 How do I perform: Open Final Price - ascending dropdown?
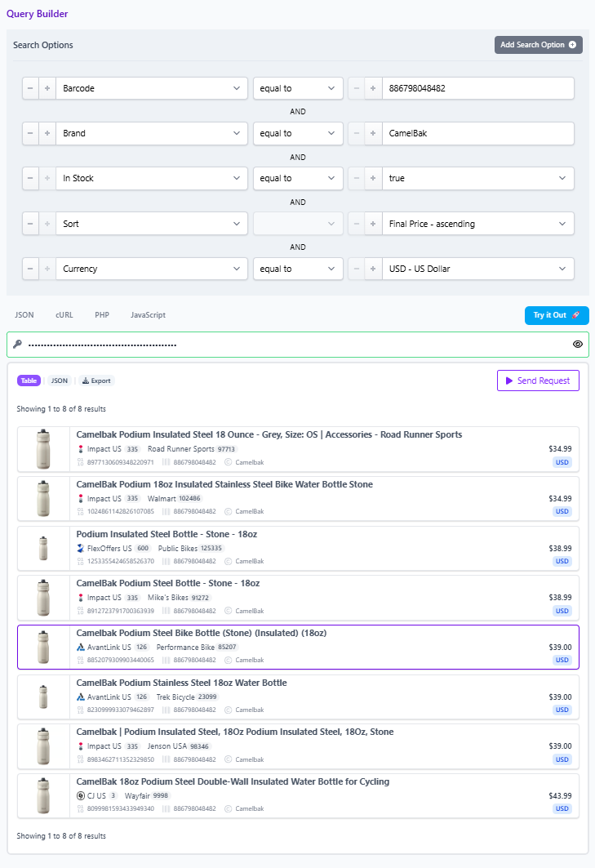pos(477,224)
